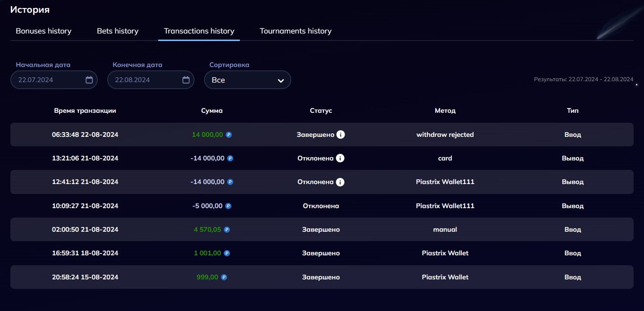
Task: Open calendar icon in Начальная дата field
Action: pos(89,80)
